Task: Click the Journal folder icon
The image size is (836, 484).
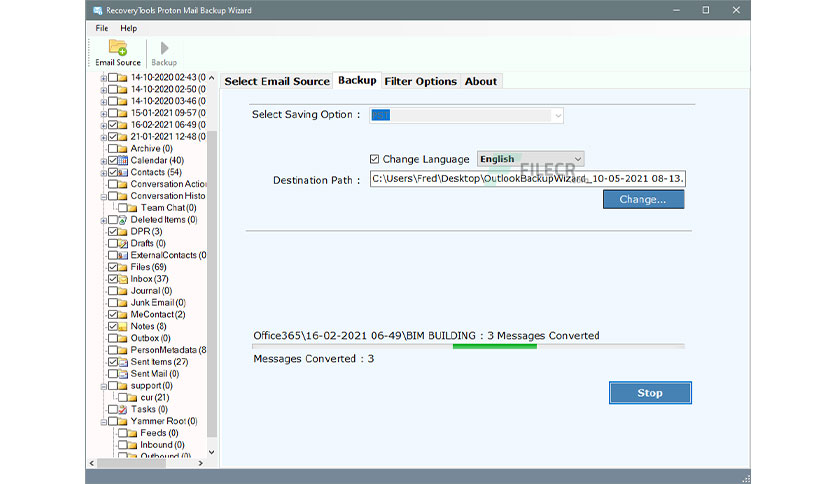Action: (123, 291)
